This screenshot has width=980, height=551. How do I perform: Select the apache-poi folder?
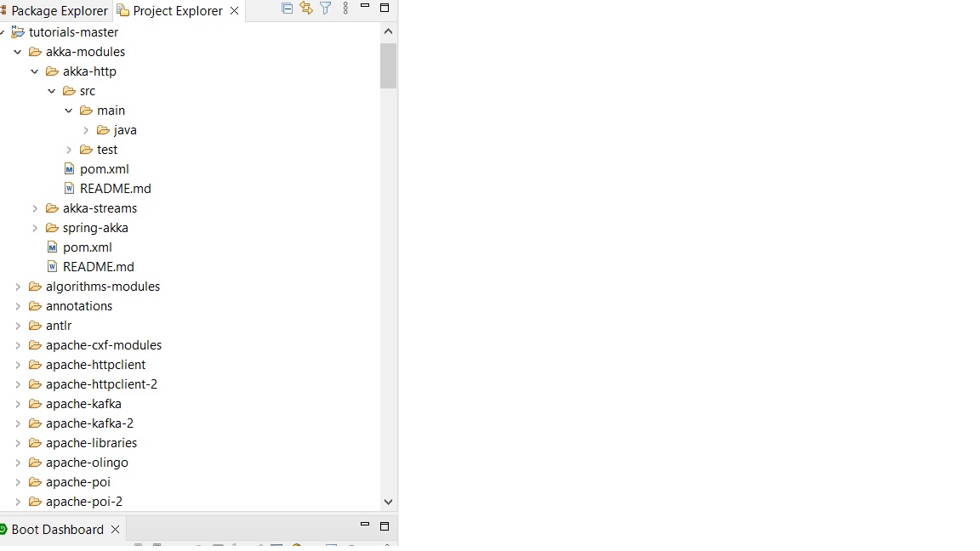tap(78, 482)
